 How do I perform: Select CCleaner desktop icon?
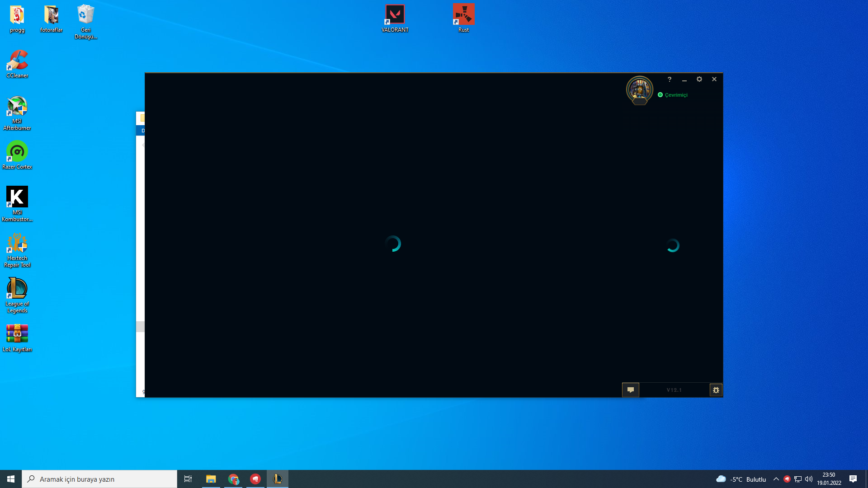pos(17,64)
